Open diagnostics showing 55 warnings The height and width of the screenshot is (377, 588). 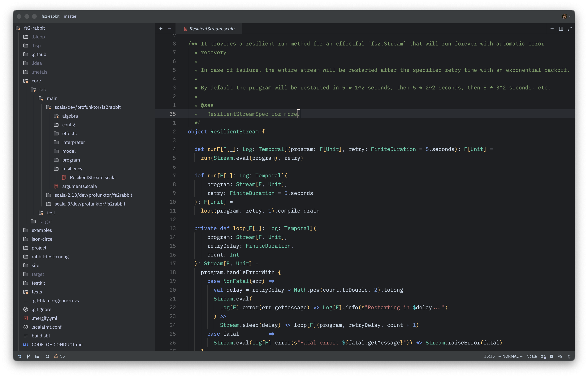point(59,356)
